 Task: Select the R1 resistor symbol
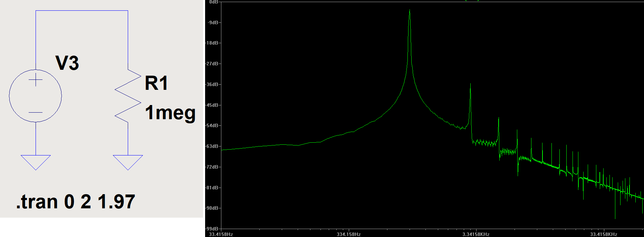128,96
